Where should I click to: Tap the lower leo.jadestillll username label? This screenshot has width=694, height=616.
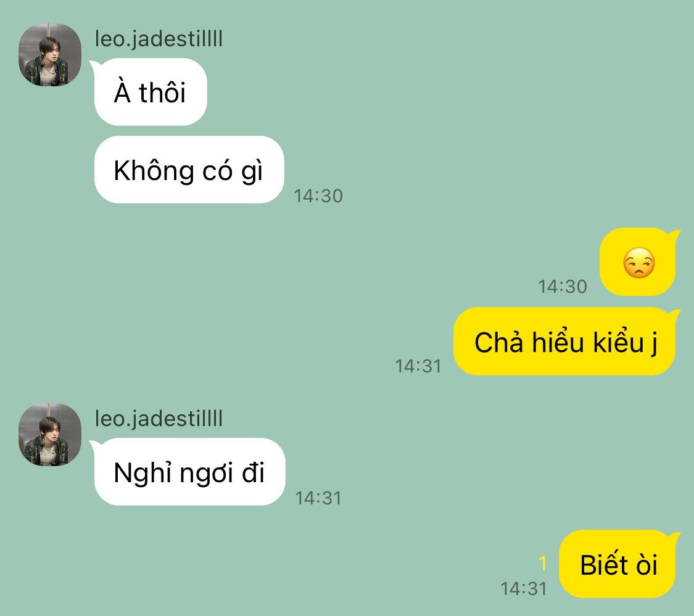point(159,418)
